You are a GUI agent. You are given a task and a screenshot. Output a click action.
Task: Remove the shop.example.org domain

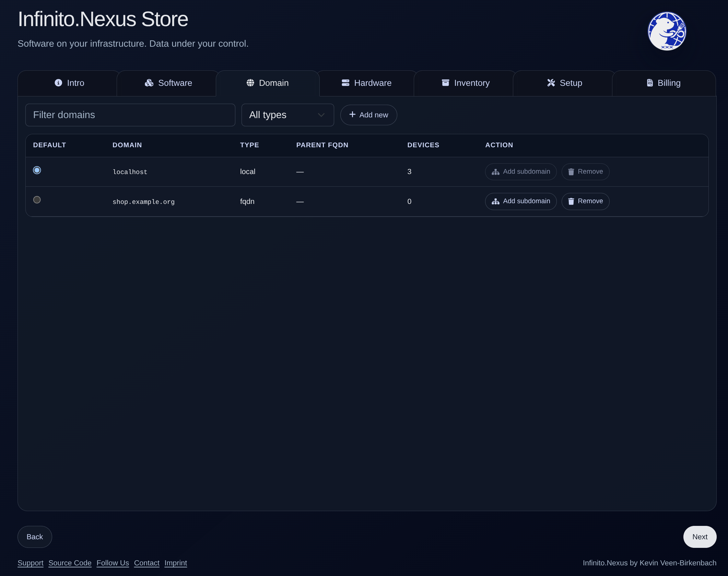click(585, 201)
